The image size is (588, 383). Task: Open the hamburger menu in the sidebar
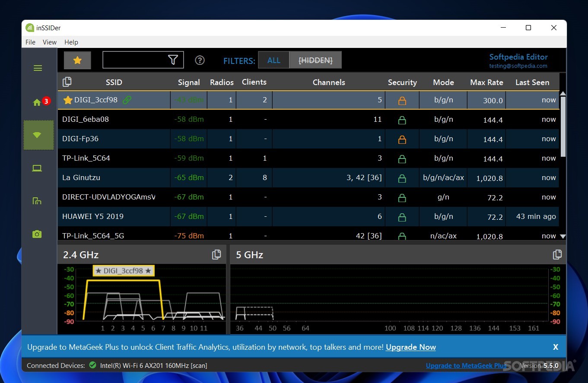[38, 68]
